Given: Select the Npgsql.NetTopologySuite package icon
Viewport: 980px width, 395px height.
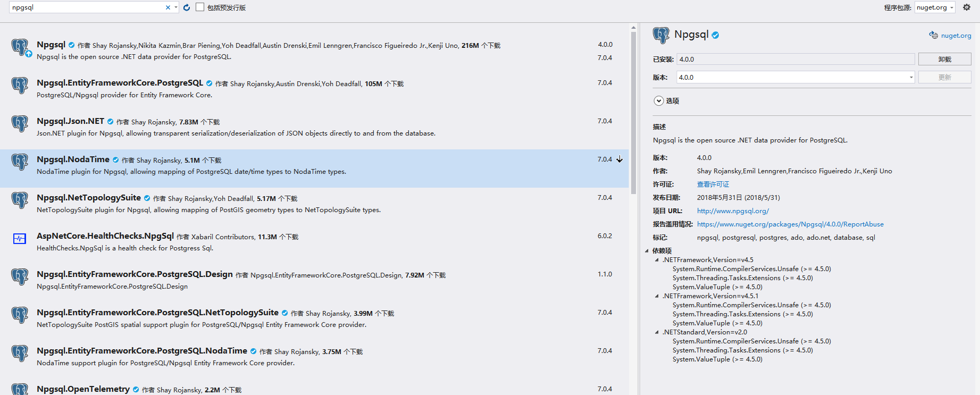Looking at the screenshot, I should [20, 200].
